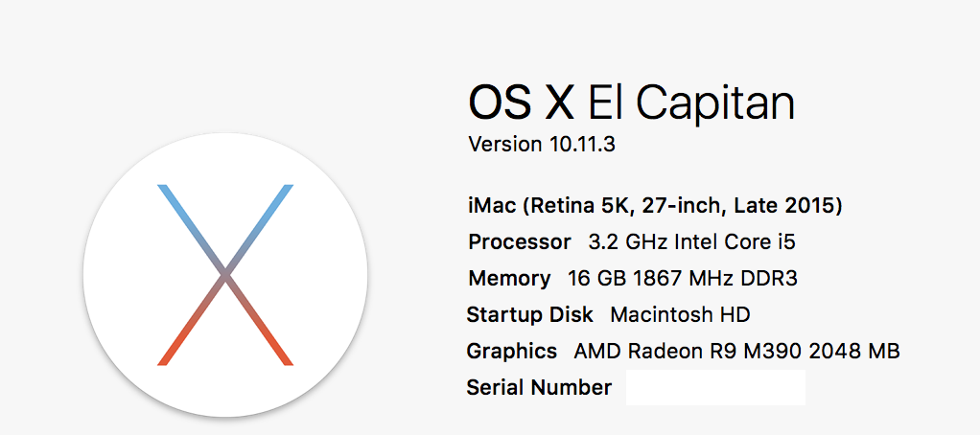Select the 16 GB 1867 MHz DDR3 text
The height and width of the screenshot is (435, 980).
[x=683, y=278]
